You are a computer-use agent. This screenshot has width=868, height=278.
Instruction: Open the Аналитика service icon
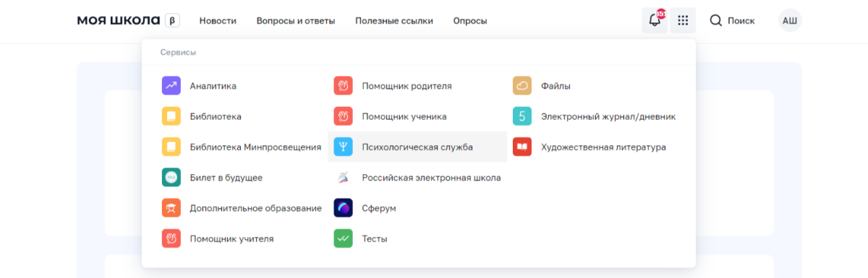(x=171, y=86)
